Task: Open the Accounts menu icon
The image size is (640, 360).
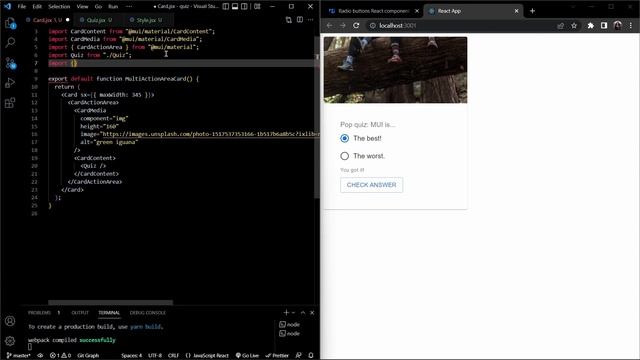Action: (x=10, y=321)
